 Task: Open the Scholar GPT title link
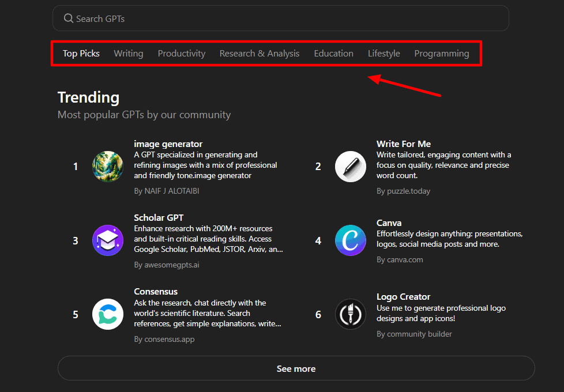click(x=159, y=217)
